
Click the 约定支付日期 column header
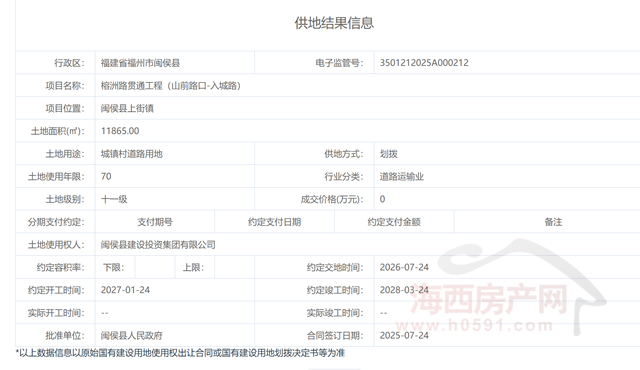[x=274, y=222]
